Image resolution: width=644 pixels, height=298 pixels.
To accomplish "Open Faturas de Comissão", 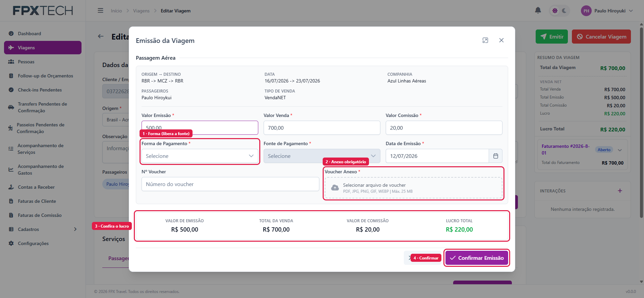I will click(x=43, y=215).
